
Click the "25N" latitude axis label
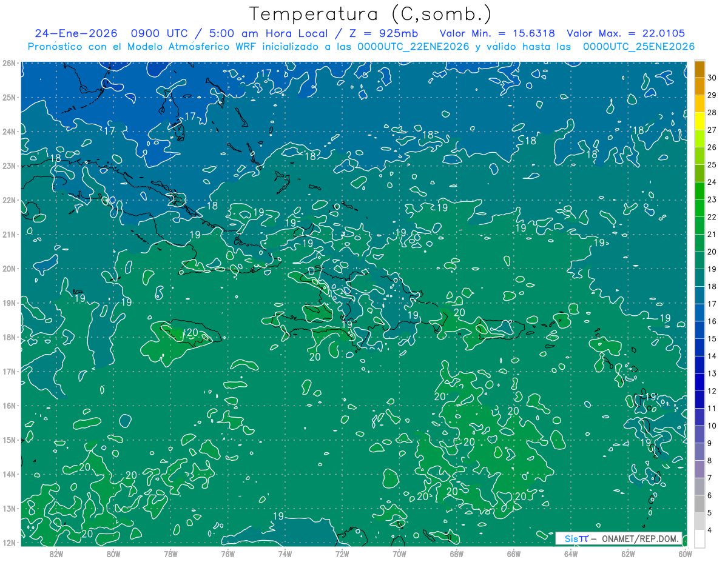[x=9, y=98]
